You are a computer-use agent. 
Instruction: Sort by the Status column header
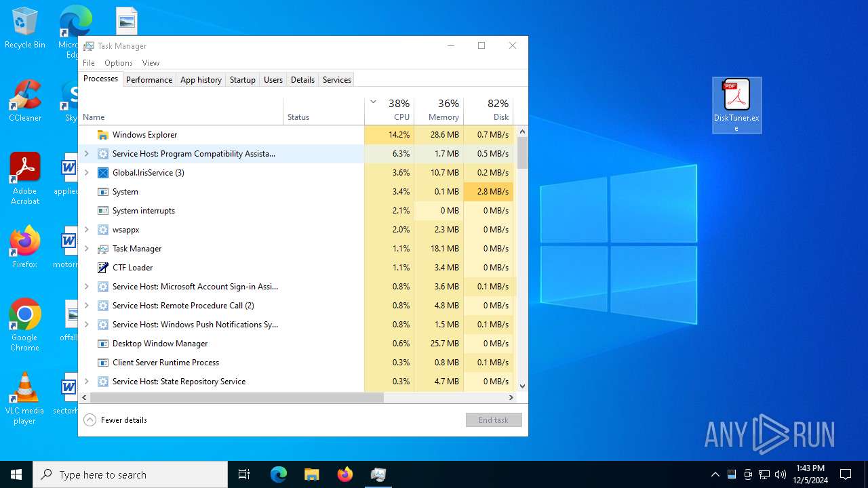tap(323, 111)
